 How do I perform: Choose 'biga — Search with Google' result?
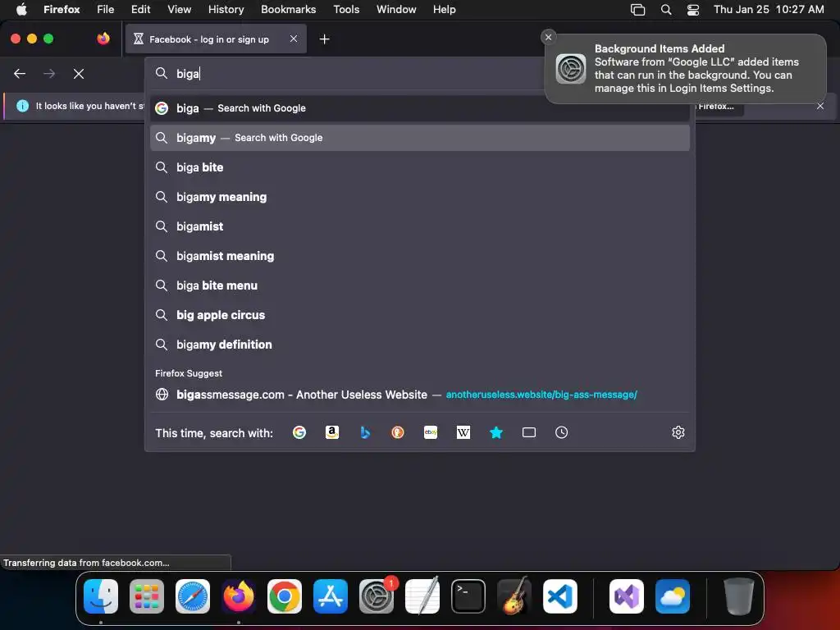click(420, 108)
